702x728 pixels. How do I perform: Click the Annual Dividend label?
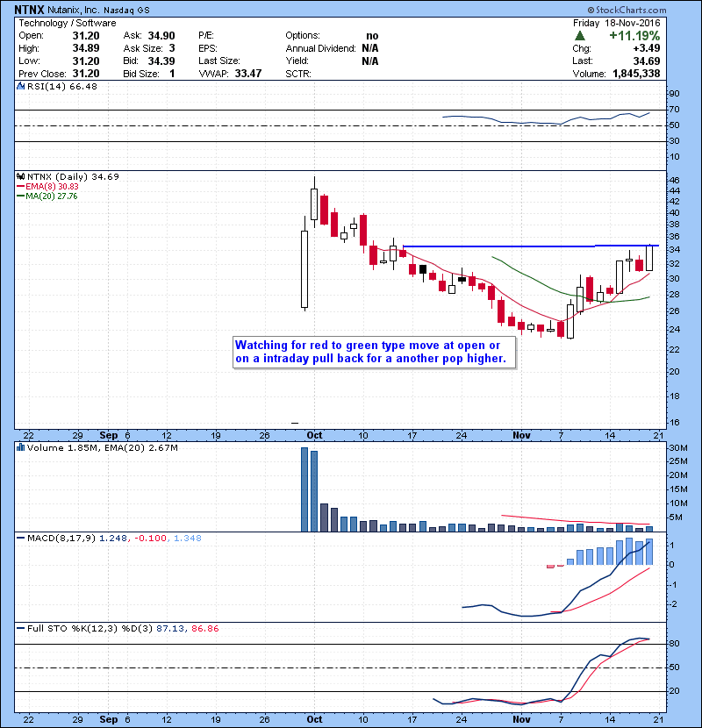[320, 48]
